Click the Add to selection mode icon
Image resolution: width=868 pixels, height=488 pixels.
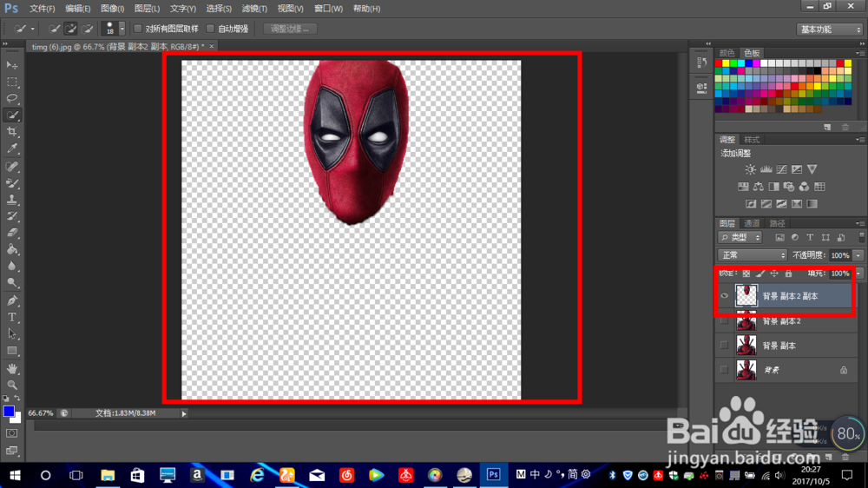(70, 29)
